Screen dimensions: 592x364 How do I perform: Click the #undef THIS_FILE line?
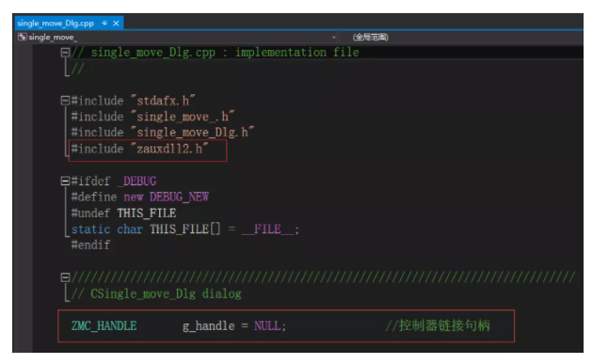tap(123, 214)
